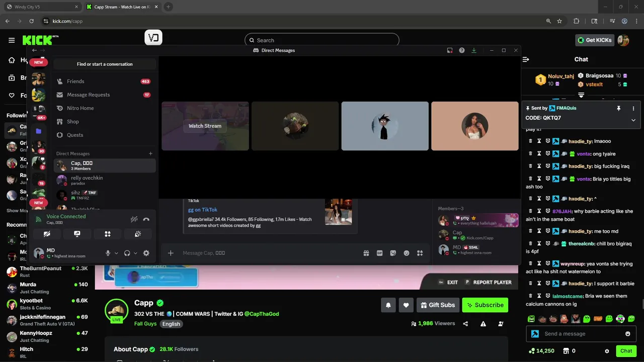644x362 pixels.
Task: Mute microphone in Discord user panel
Action: [108, 253]
